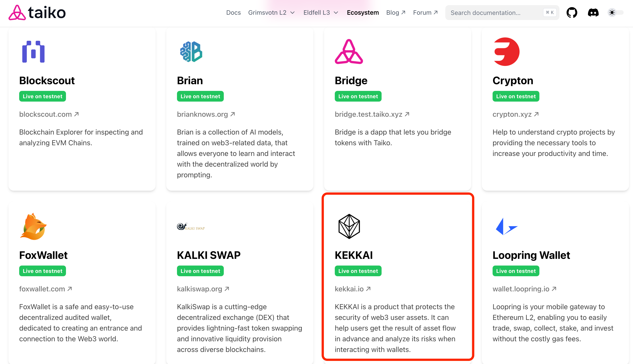
Task: Click the Loopring Wallet blue logo
Action: (506, 227)
